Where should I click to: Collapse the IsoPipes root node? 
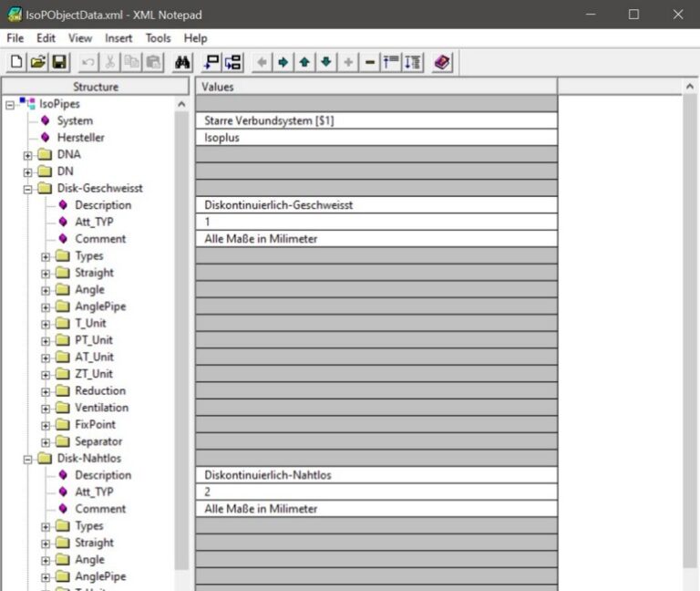click(10, 105)
